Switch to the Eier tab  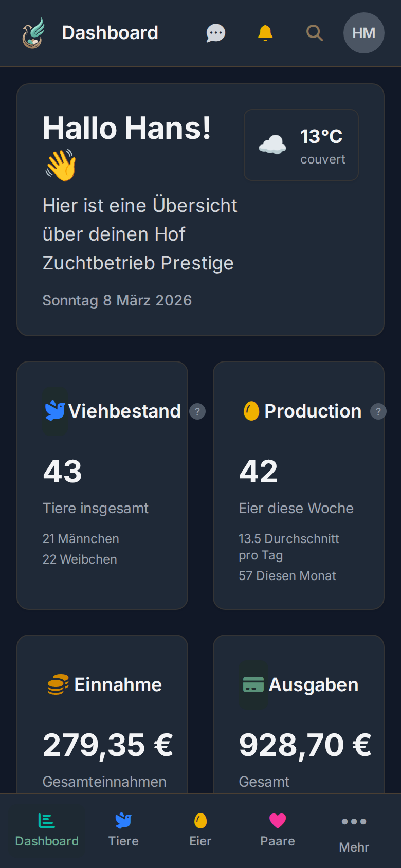pyautogui.click(x=200, y=830)
